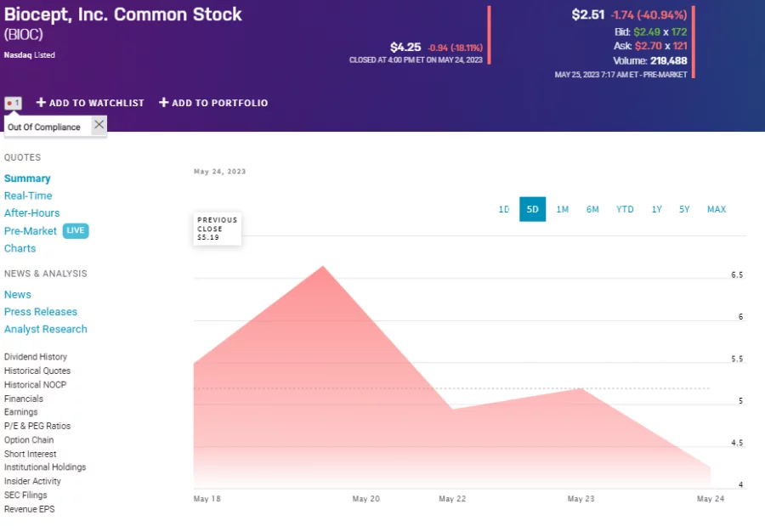This screenshot has height=532, width=765.
Task: Switch to the 6M chart view
Action: tap(592, 209)
